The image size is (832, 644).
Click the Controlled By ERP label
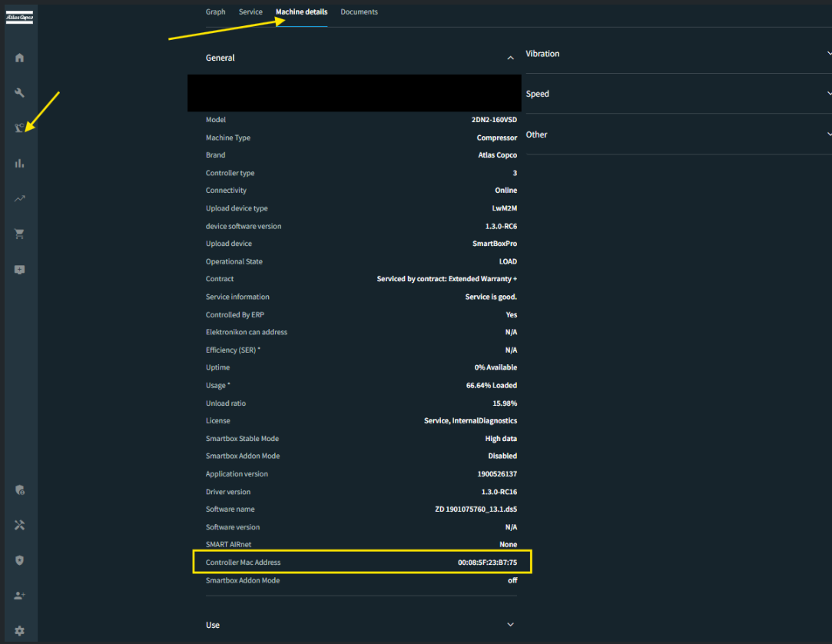pyautogui.click(x=235, y=315)
